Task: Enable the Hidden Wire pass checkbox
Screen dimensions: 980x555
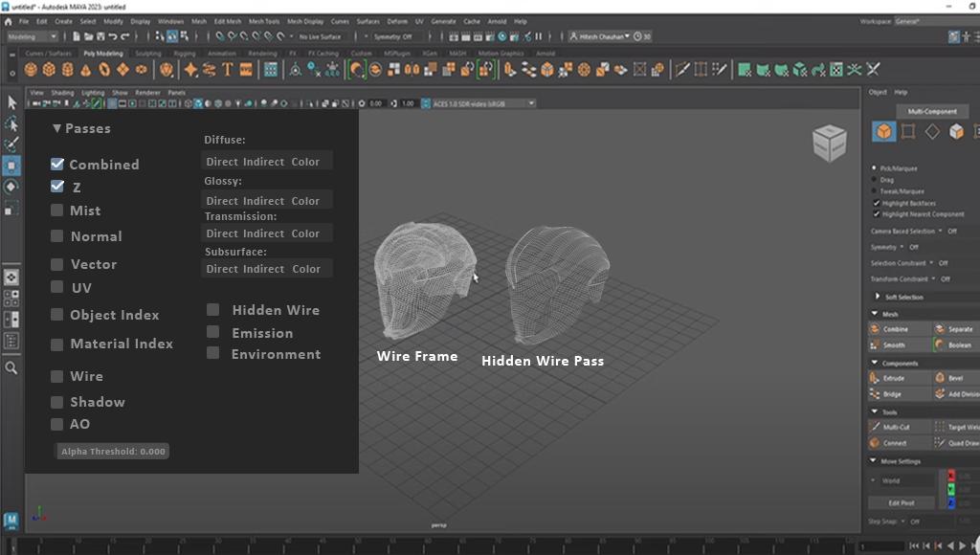Action: pyautogui.click(x=212, y=309)
